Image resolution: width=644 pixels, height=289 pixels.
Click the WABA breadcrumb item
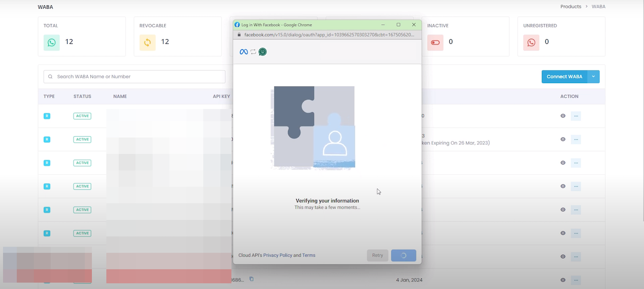598,7
